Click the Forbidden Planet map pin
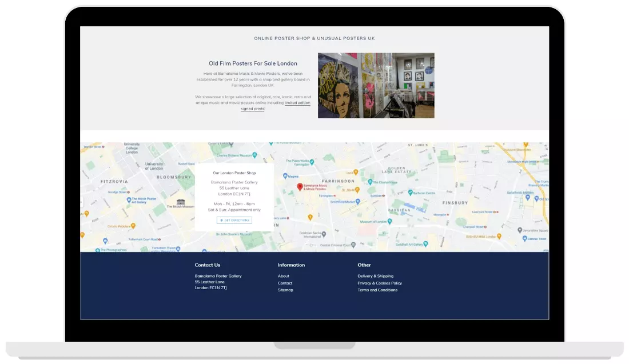Viewport: 629px width, 364px height. (178, 249)
